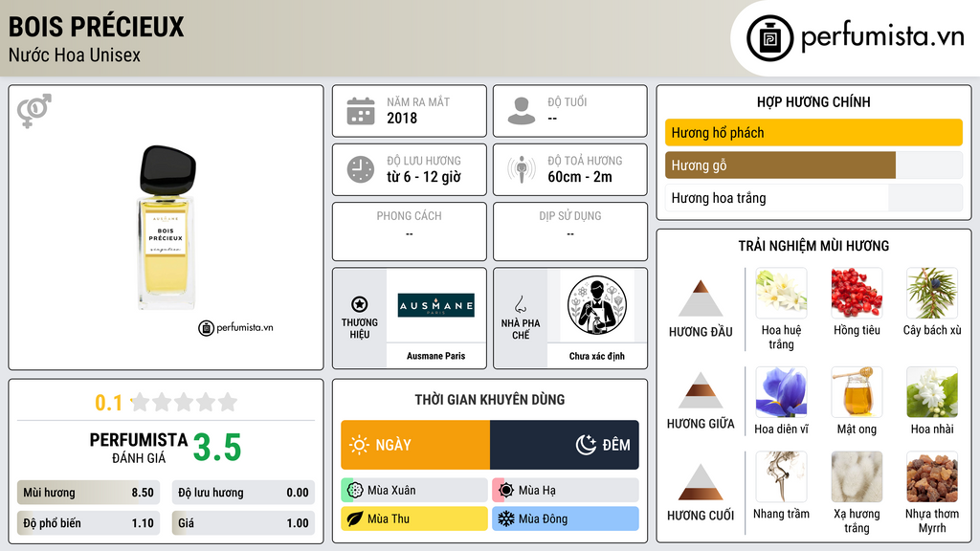Viewport: 980px width, 551px height.
Task: Click the nose icon above Nhà pha chế
Action: [x=520, y=304]
